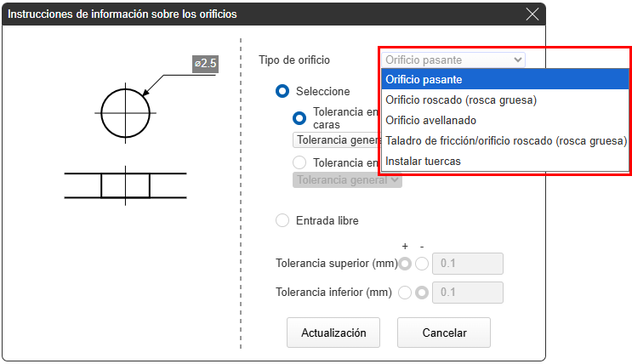Expand the greyed-out 'Tolerancia general' dropdown
Viewport: 632px width, 364px height.
point(347,179)
